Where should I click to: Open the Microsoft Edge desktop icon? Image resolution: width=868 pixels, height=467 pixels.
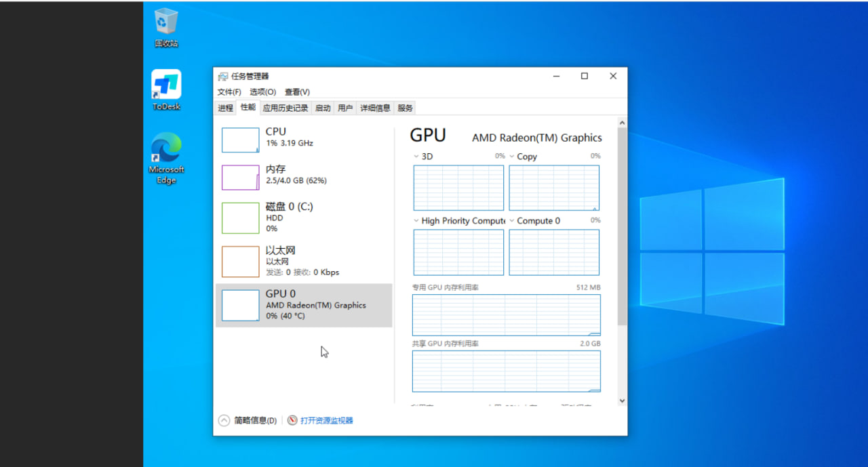(166, 148)
